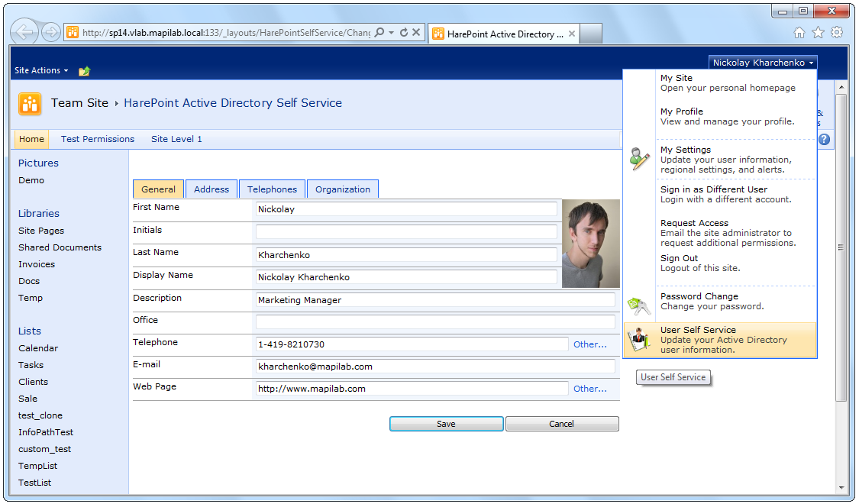Click the Navigate Up folder icon
859x504 pixels.
[85, 71]
